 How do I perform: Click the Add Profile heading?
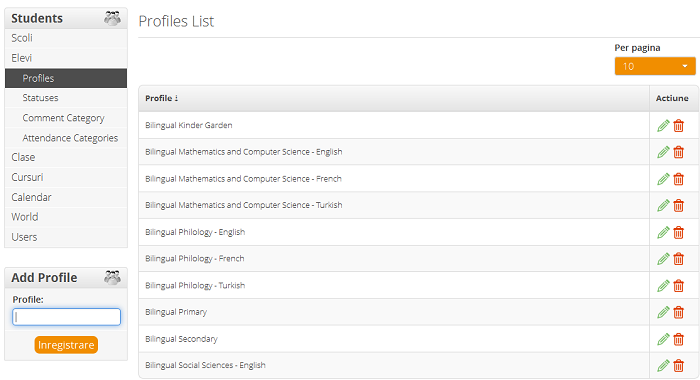pyautogui.click(x=44, y=277)
